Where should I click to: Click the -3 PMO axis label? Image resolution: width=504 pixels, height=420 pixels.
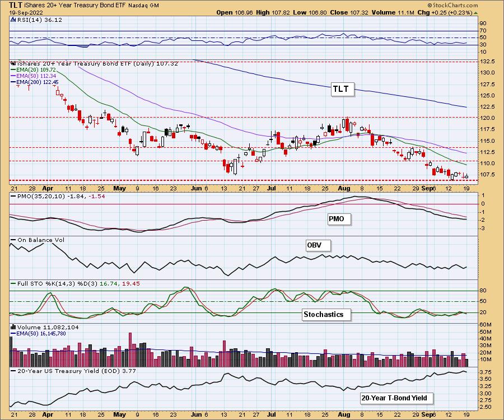click(483, 228)
